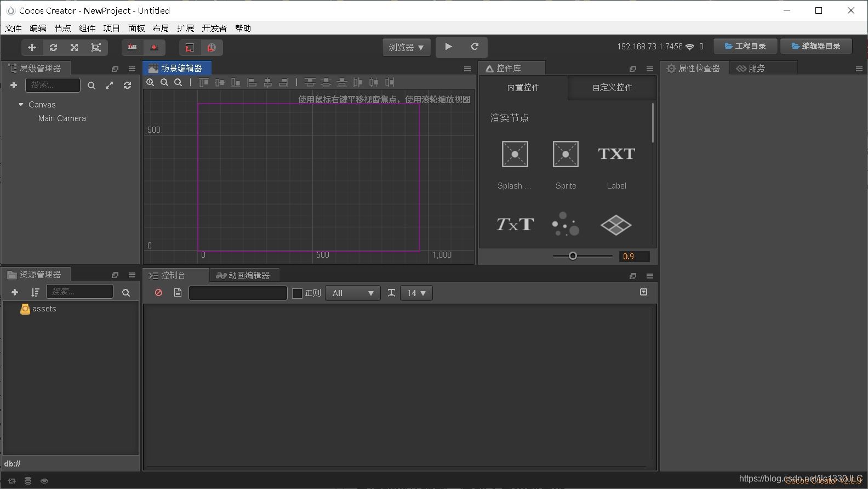This screenshot has width=868, height=489.
Task: Select the scale transform tool
Action: tap(75, 48)
